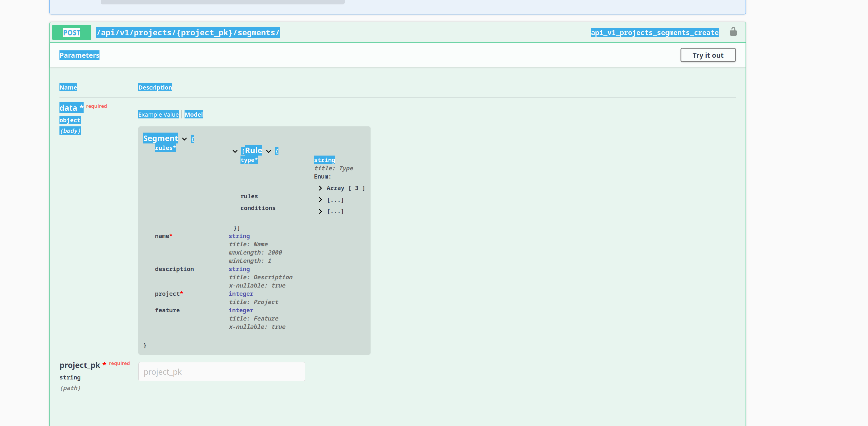Select the Rule schema title
This screenshot has height=426, width=868.
[x=253, y=151]
